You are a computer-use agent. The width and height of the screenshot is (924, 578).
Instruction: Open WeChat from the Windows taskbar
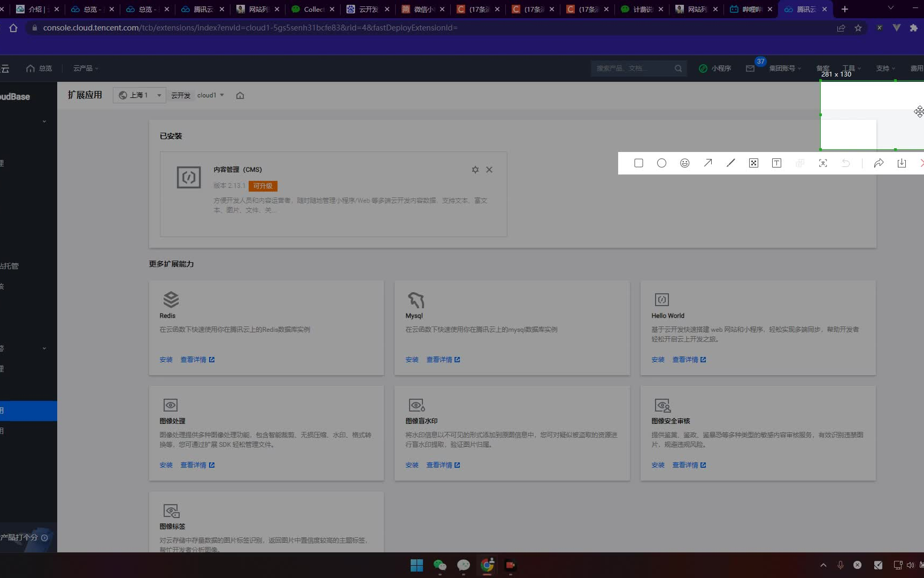440,565
